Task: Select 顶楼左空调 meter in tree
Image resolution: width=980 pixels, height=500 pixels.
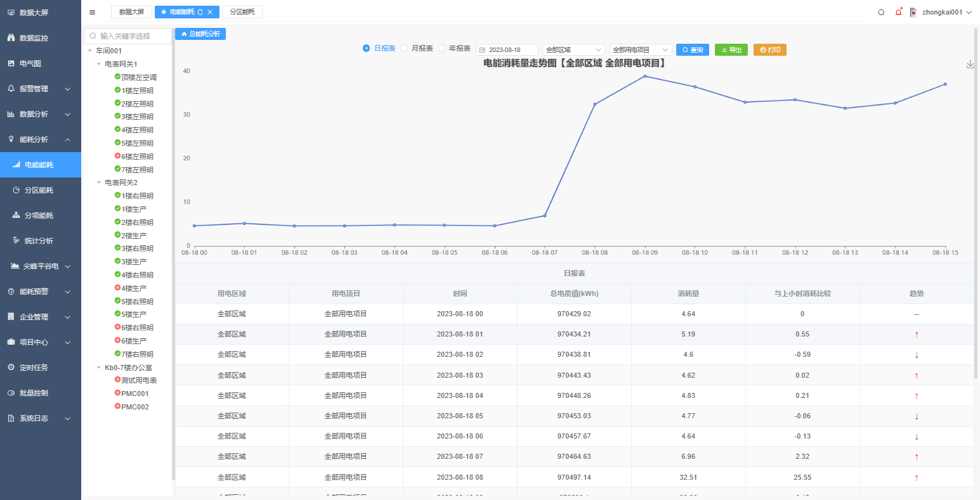Action: coord(139,77)
